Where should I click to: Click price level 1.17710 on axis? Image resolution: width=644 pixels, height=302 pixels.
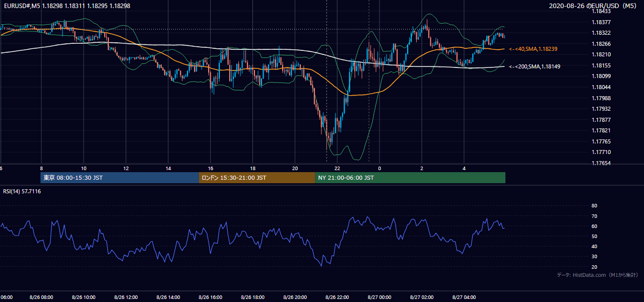pos(601,152)
